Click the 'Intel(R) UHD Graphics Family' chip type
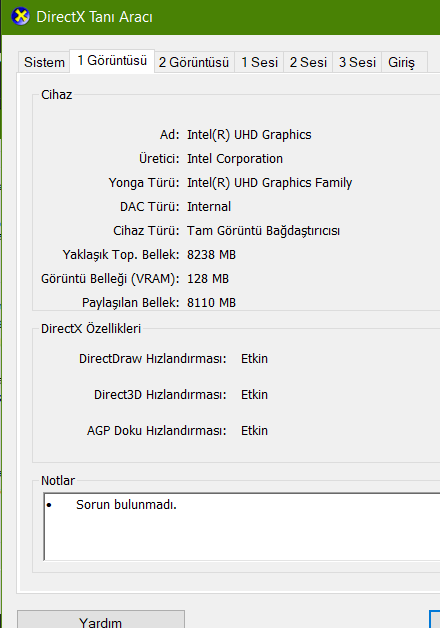This screenshot has height=628, width=440. 269,183
